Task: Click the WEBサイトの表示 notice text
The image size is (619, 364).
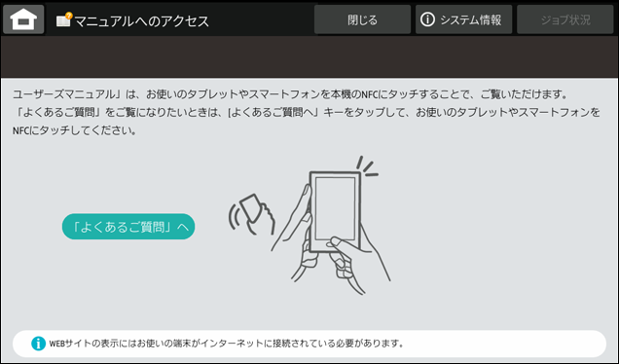Action: tap(227, 344)
